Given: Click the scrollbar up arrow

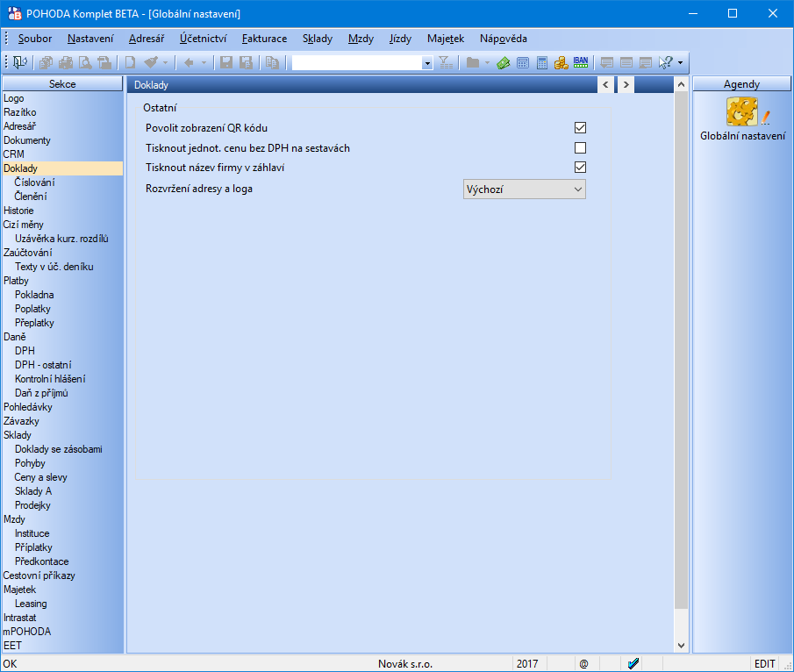Looking at the screenshot, I should point(681,84).
